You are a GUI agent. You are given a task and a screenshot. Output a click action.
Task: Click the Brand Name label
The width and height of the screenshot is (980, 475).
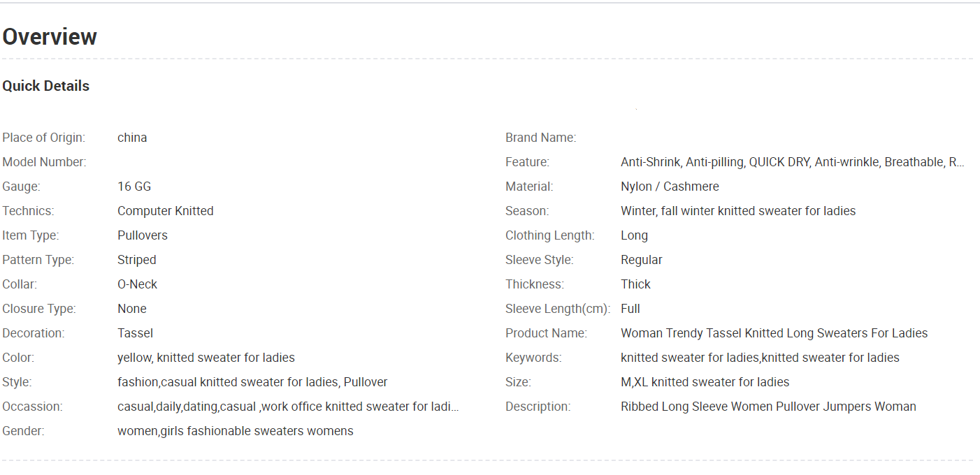pyautogui.click(x=541, y=138)
